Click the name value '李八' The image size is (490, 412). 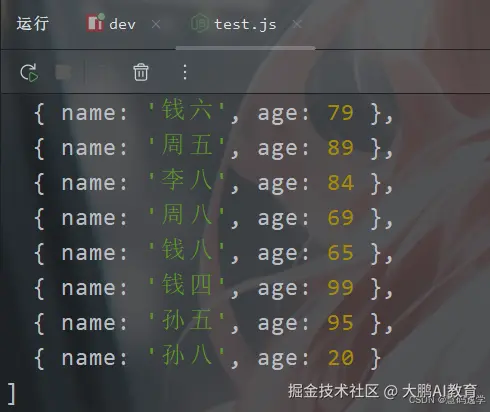coord(187,180)
